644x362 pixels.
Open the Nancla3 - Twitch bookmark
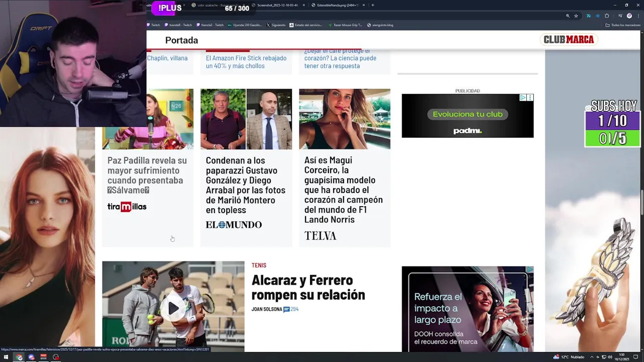(x=210, y=25)
